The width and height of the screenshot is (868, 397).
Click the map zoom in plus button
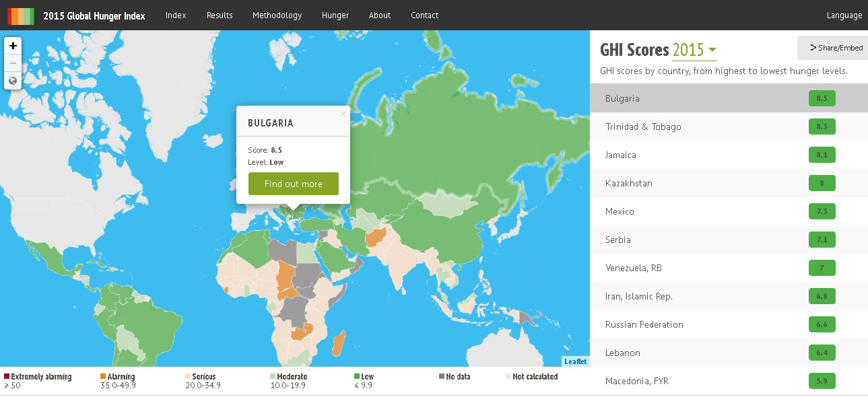coord(13,46)
